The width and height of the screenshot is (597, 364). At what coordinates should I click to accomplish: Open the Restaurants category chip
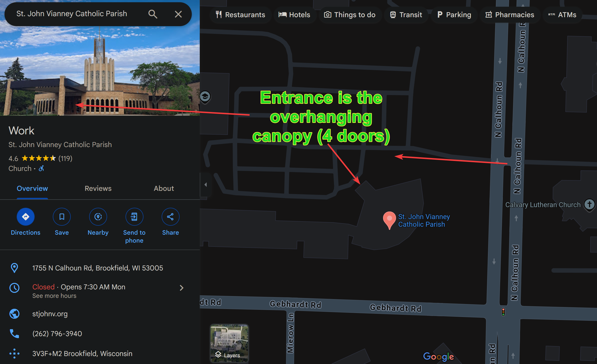pos(240,15)
